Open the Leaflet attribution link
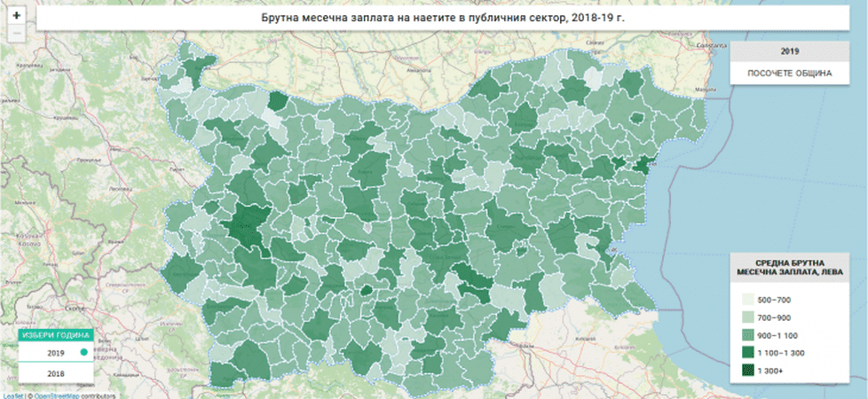868x399 pixels. pos(12,395)
